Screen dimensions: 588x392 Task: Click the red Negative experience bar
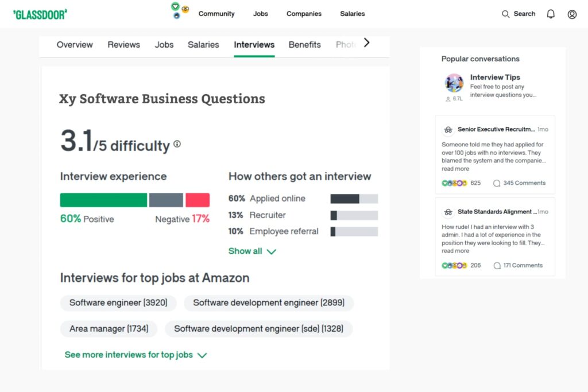198,200
